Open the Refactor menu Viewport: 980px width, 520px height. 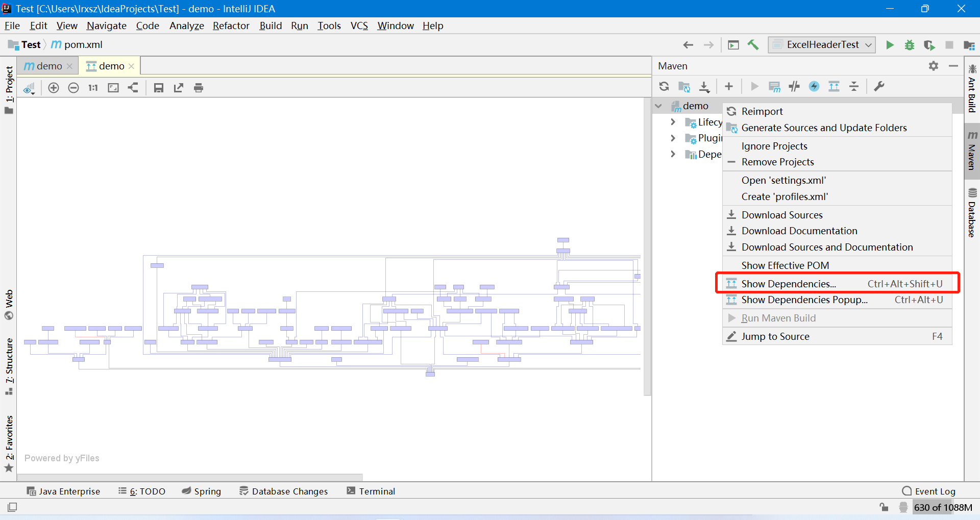(231, 26)
